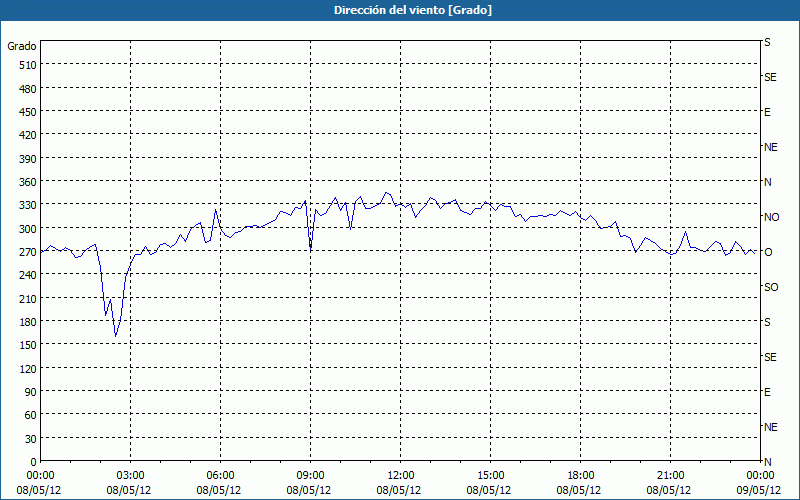Select the 390 y-axis value
Image resolution: width=800 pixels, height=500 pixels.
[x=28, y=159]
